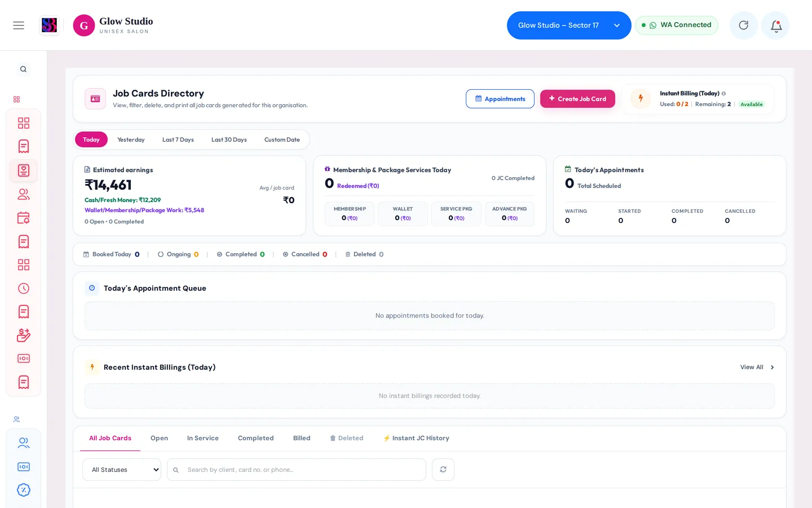The width and height of the screenshot is (812, 508).
Task: Select the Today date filter
Action: click(x=91, y=139)
